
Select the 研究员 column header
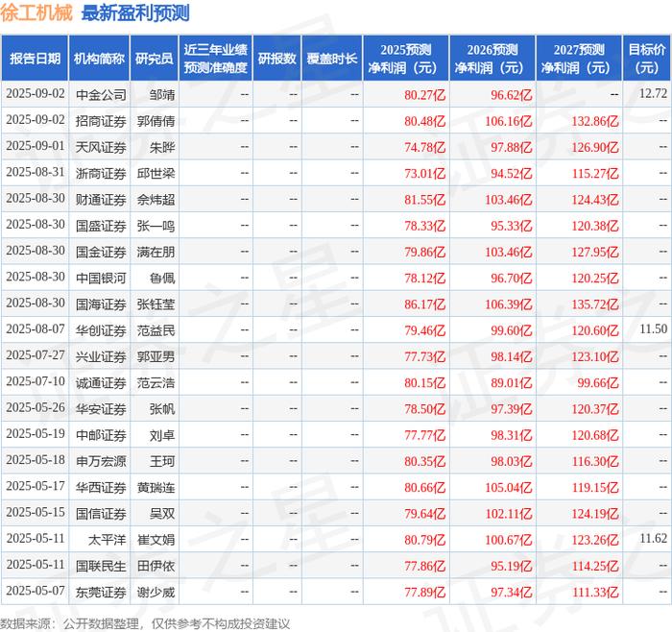pyautogui.click(x=155, y=59)
